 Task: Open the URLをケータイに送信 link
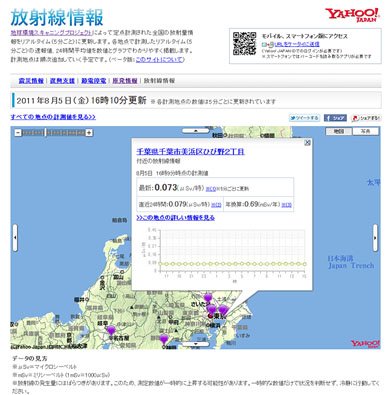[x=297, y=44]
